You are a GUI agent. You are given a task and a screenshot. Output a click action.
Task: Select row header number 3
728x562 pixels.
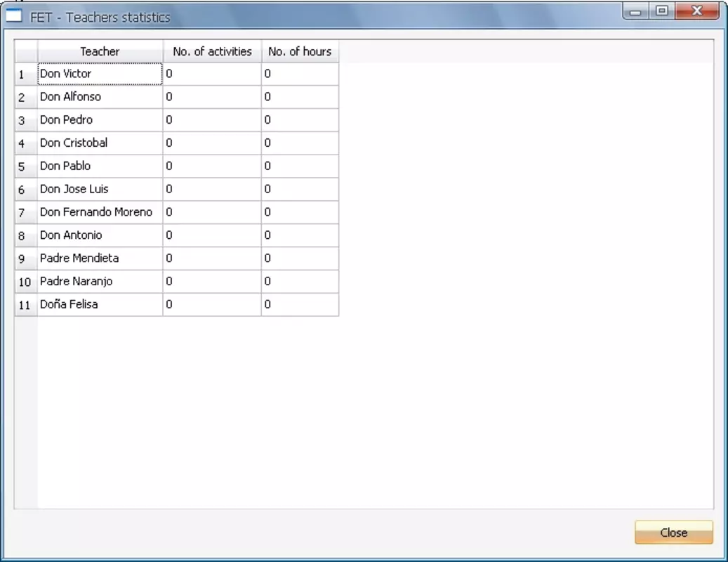(x=26, y=120)
